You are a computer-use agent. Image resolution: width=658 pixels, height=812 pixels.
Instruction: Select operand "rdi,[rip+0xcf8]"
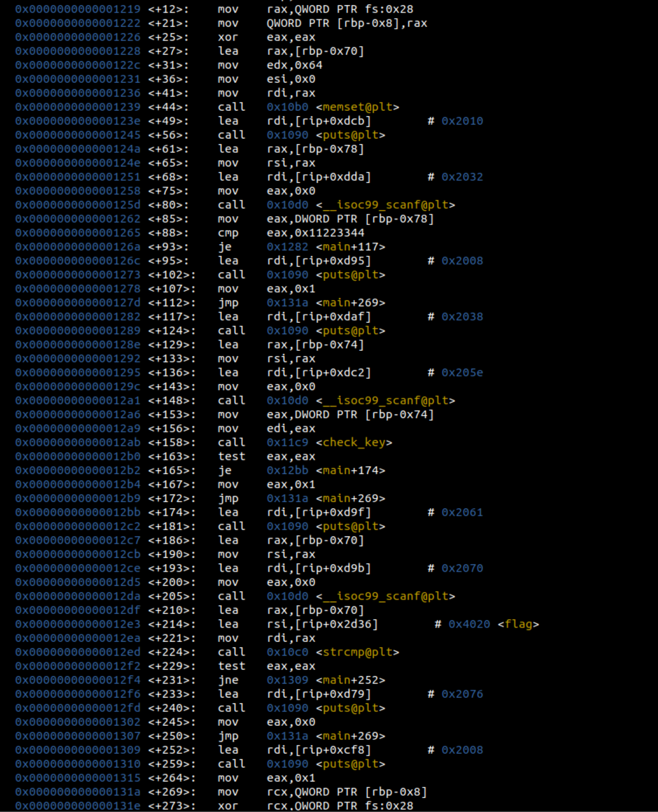[x=319, y=750]
